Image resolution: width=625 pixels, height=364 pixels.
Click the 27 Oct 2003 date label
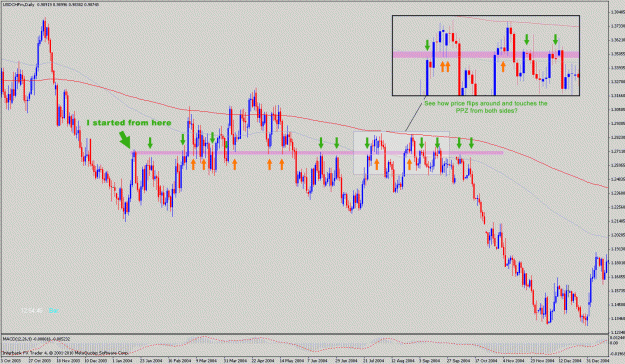click(x=39, y=360)
